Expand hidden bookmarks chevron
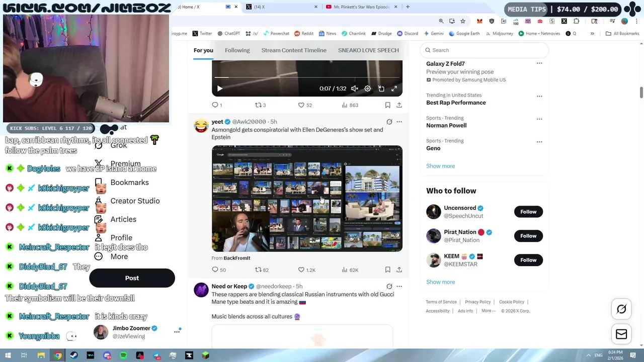Viewport: 644px width, 362px height. (592, 34)
